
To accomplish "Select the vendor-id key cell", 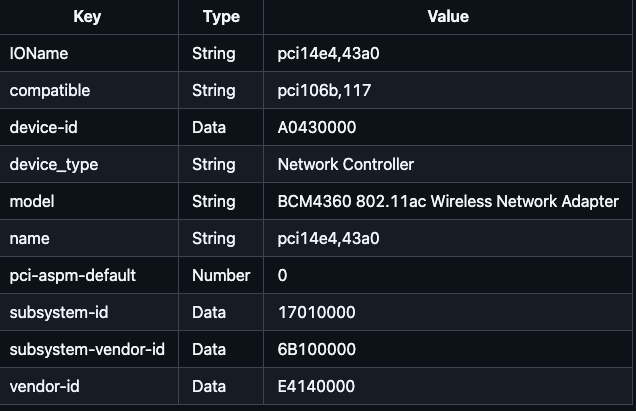I will [43, 386].
